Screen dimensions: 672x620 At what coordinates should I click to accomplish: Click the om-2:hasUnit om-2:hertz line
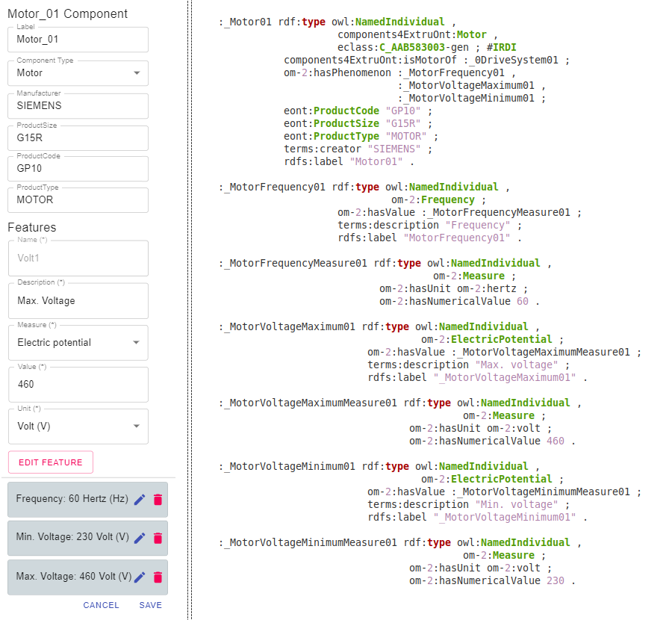[453, 288]
